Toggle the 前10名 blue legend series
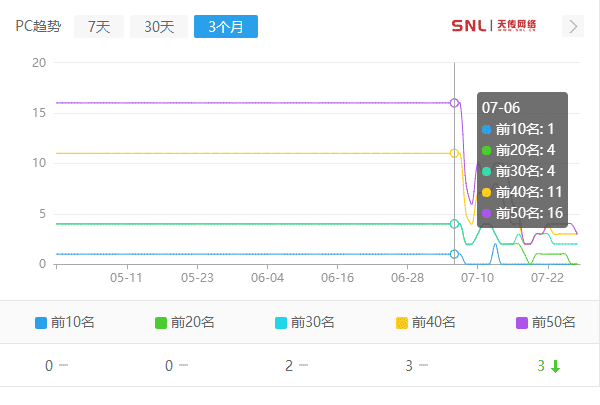600x405 pixels. [65, 322]
